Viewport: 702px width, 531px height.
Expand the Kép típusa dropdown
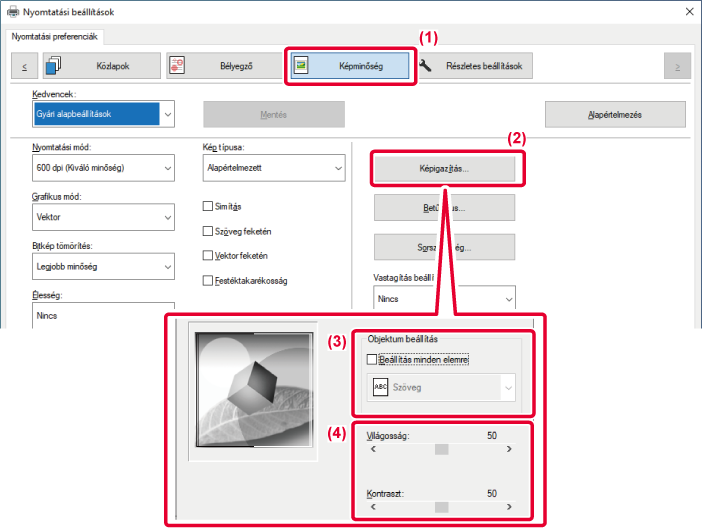(x=273, y=168)
